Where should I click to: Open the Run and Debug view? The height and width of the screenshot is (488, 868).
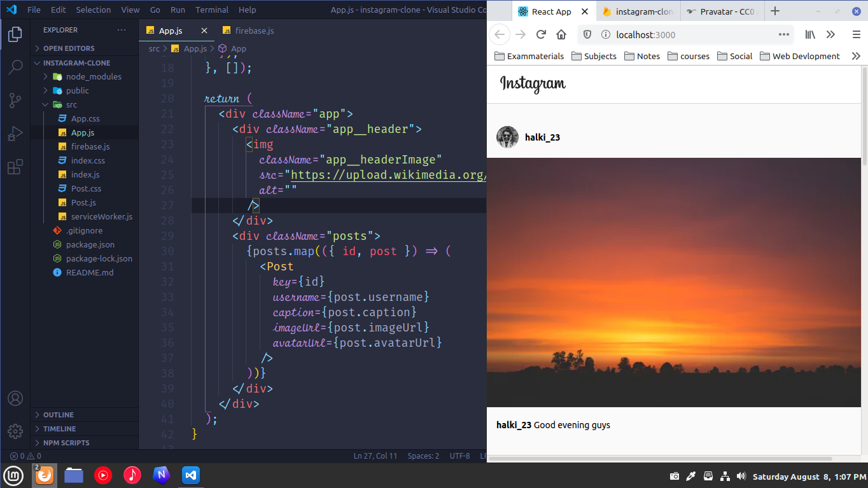pos(15,134)
